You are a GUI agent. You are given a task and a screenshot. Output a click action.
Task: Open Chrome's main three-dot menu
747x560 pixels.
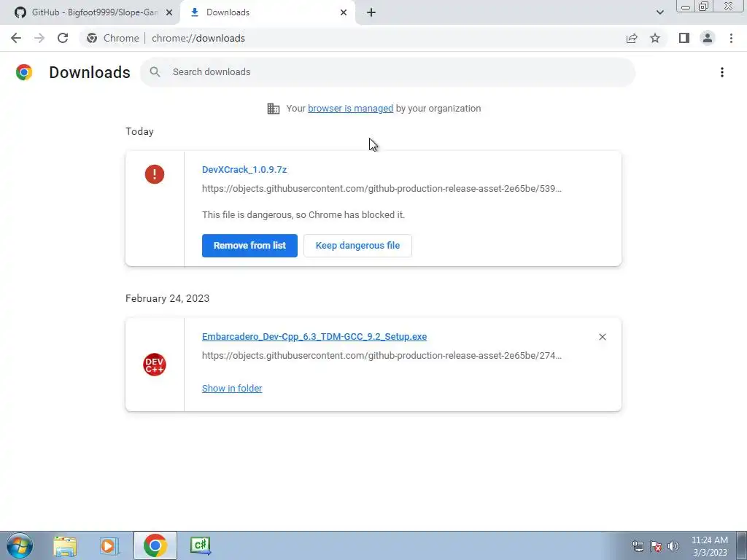point(731,38)
